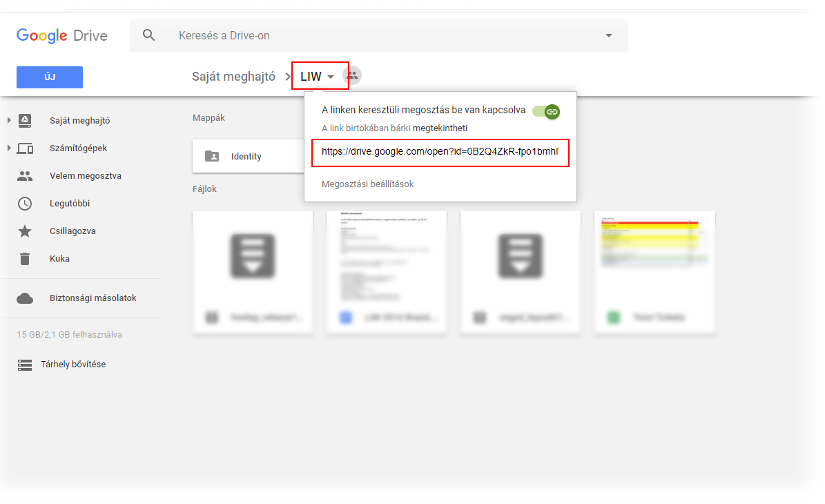Viewport: 825px width, 504px height.
Task: Expand the Saját meghajtó tree
Action: point(9,121)
